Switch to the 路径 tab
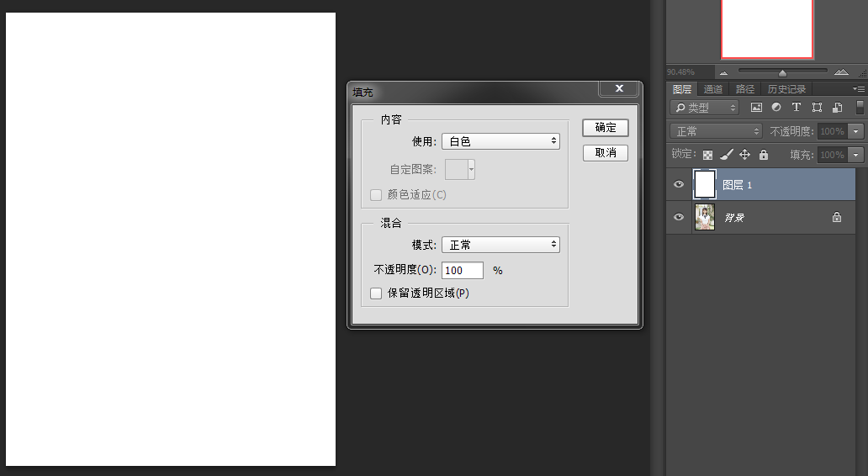This screenshot has width=868, height=476. tap(745, 89)
